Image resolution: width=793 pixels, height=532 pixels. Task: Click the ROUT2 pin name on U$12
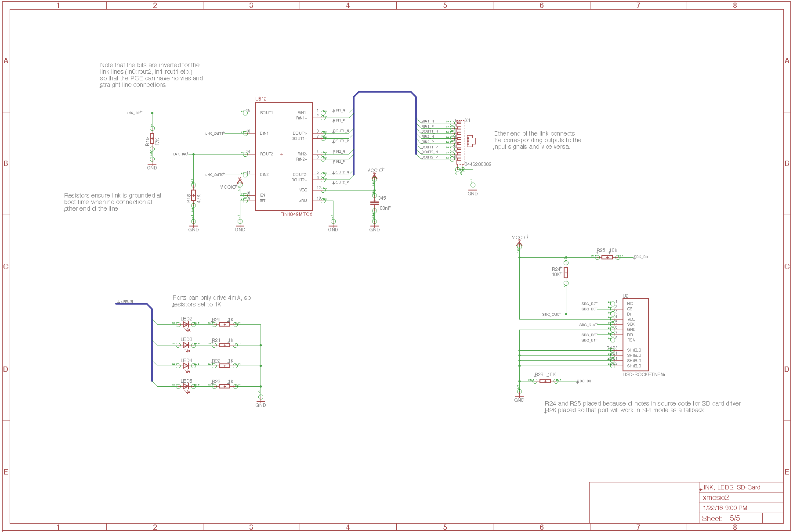(266, 154)
